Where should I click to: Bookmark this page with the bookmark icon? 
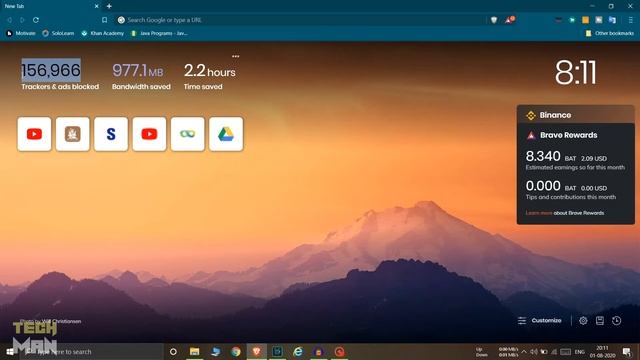(104, 20)
